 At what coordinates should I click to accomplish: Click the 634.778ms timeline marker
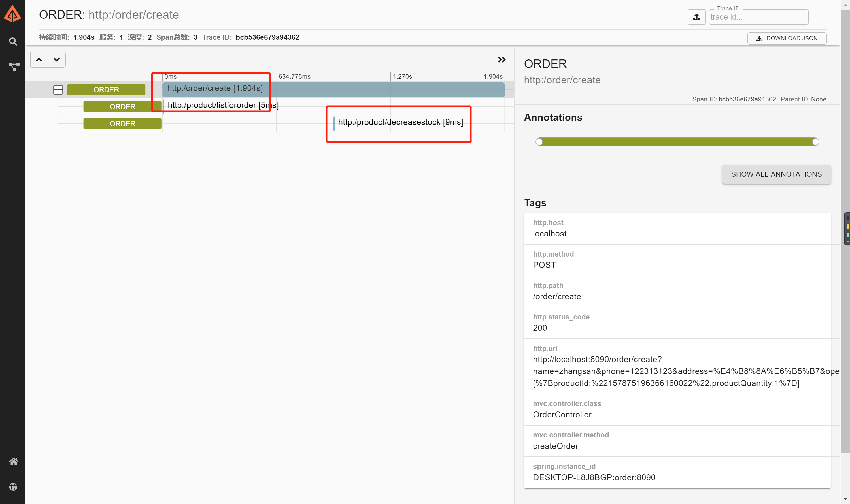point(294,77)
